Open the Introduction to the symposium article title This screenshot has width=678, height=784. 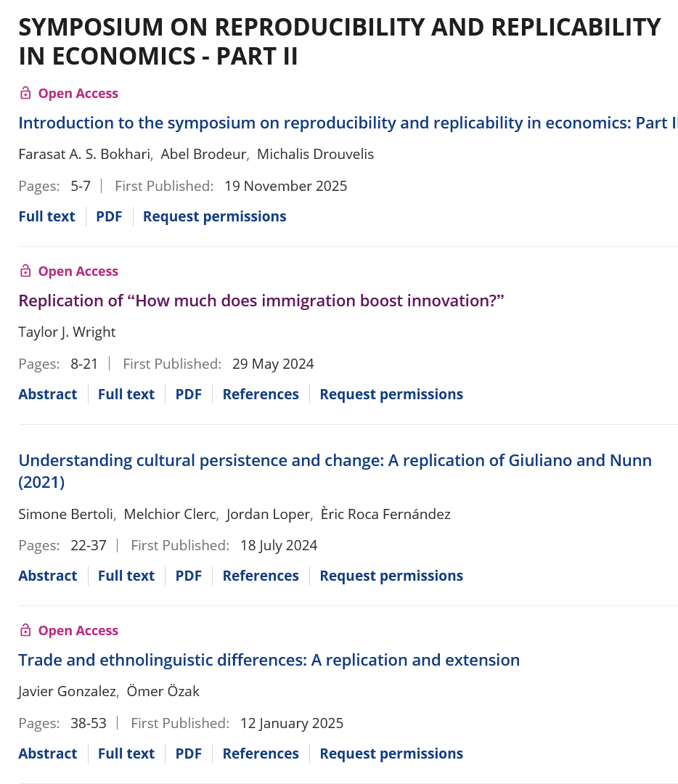point(347,123)
